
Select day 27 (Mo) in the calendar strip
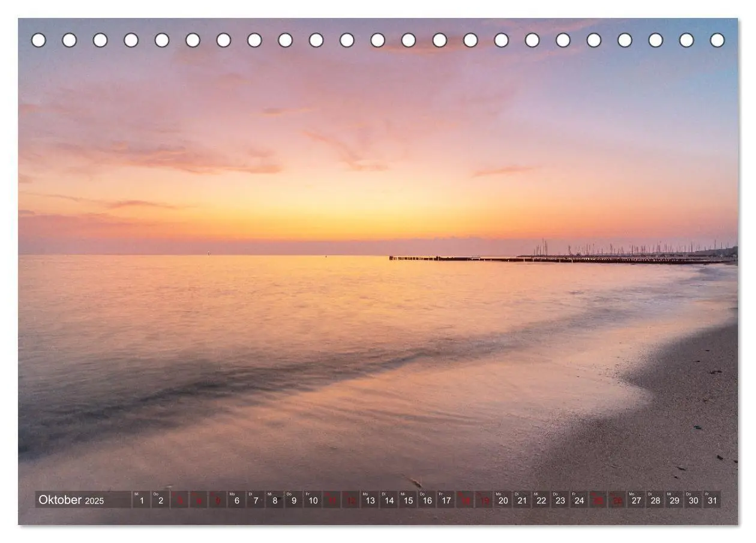636,500
